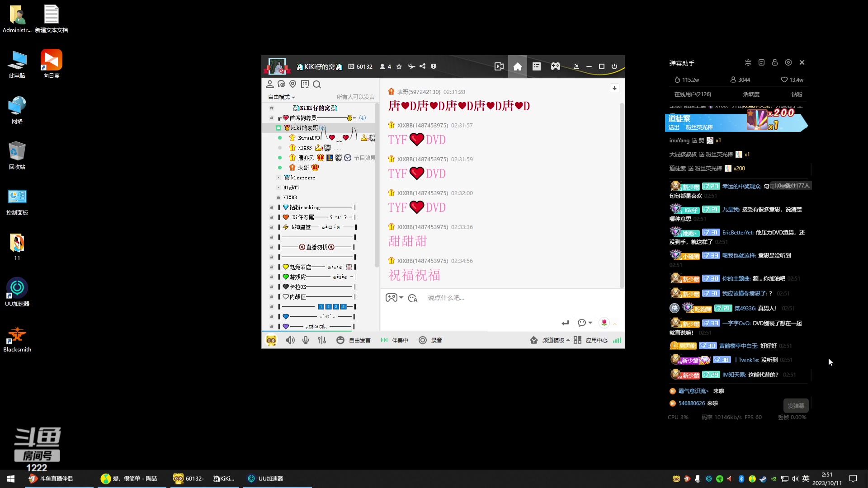Viewport: 868px width, 488px height.
Task: Click the 弹幕助手 filter collapse icon
Action: point(748,62)
